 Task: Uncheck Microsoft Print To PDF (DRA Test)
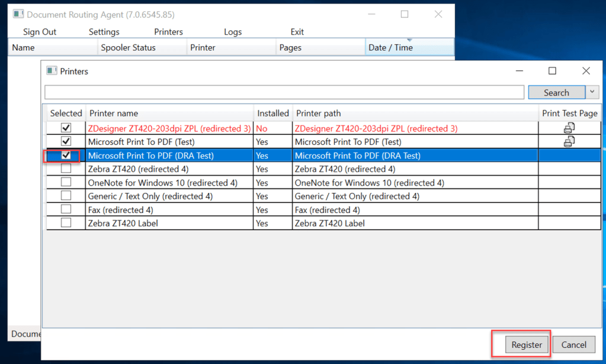pyautogui.click(x=66, y=155)
